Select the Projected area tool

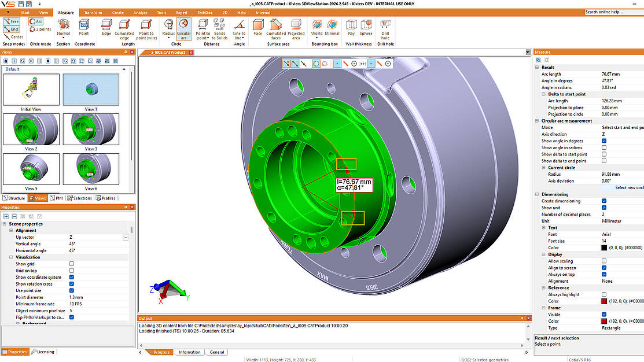(296, 29)
